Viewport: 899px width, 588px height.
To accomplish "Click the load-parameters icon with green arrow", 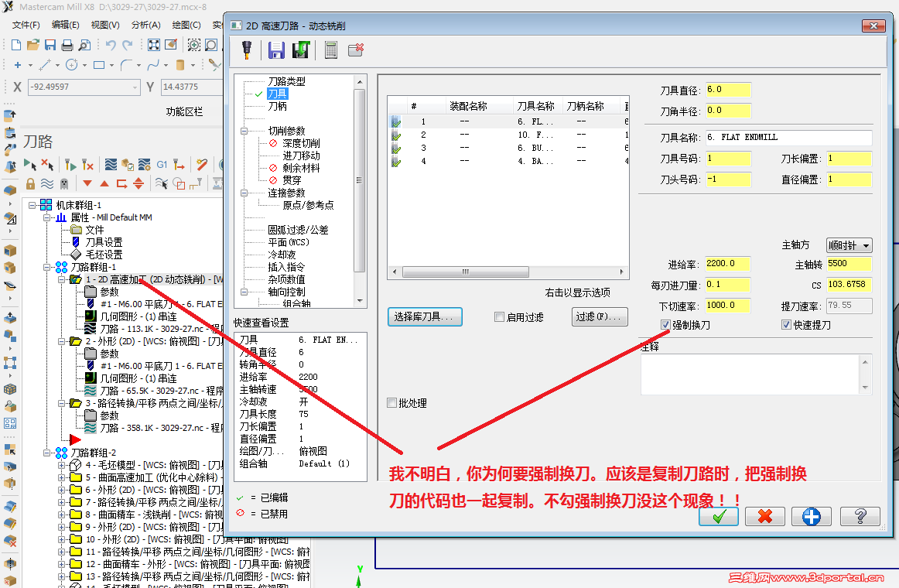I will pyautogui.click(x=301, y=50).
